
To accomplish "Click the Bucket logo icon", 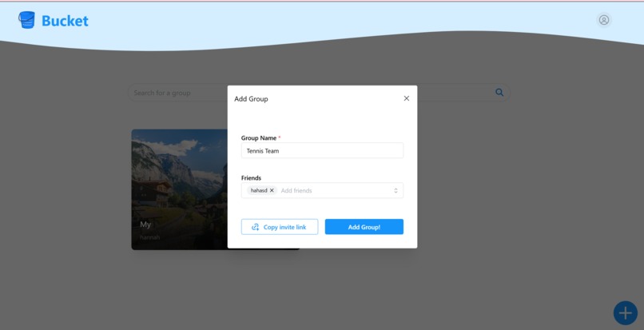I will point(26,20).
